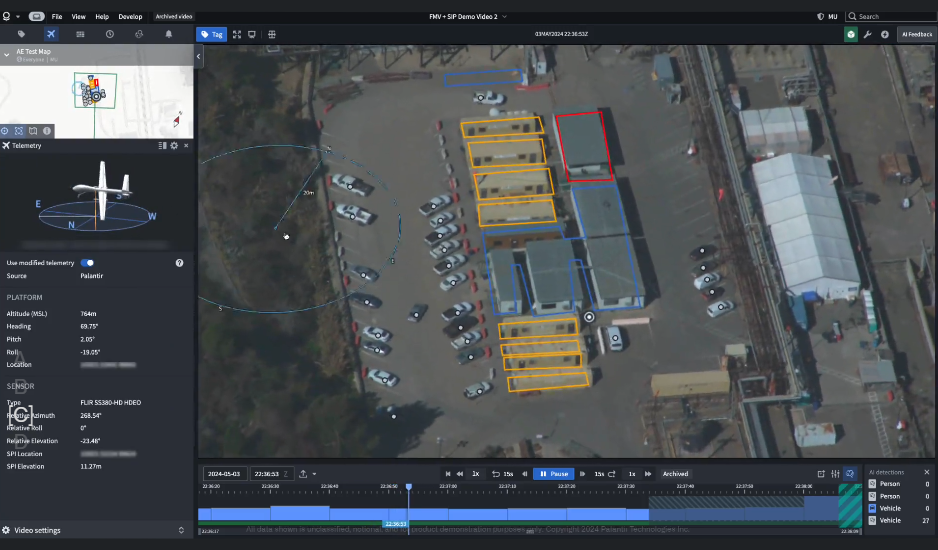Open the layers tab left of the bell
The height and width of the screenshot is (550, 938).
pos(139,34)
